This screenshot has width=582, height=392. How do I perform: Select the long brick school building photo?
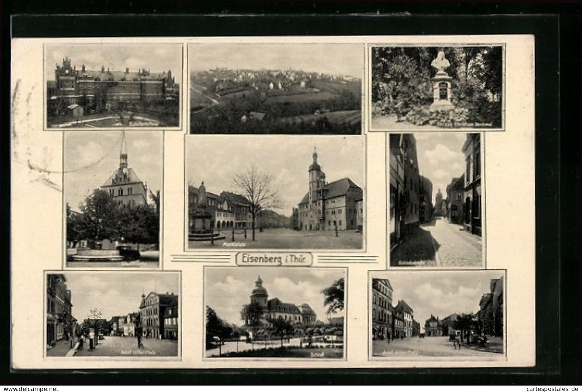click(x=113, y=86)
